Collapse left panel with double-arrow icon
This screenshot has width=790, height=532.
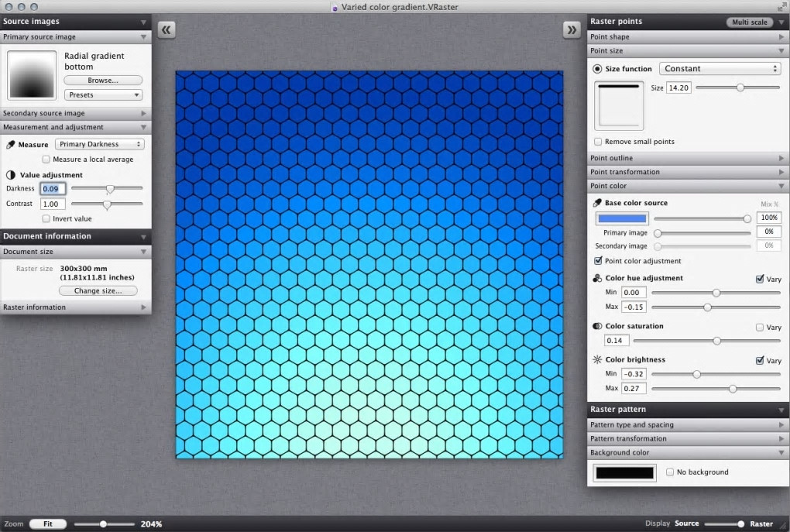167,29
